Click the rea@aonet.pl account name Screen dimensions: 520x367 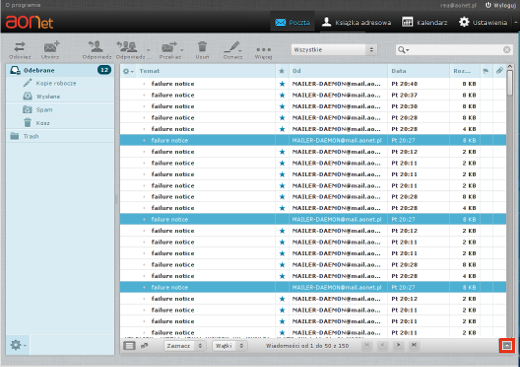pos(458,5)
